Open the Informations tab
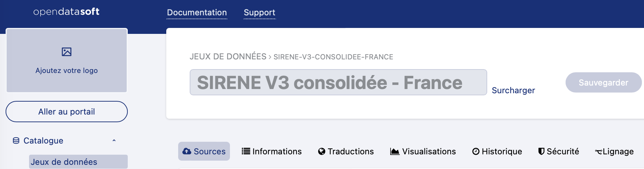 point(276,151)
